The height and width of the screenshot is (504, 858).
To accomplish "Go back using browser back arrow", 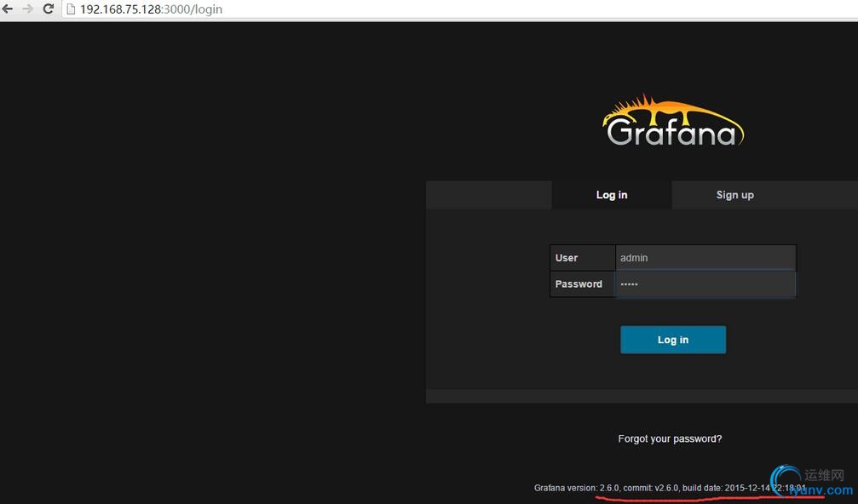I will point(8,9).
